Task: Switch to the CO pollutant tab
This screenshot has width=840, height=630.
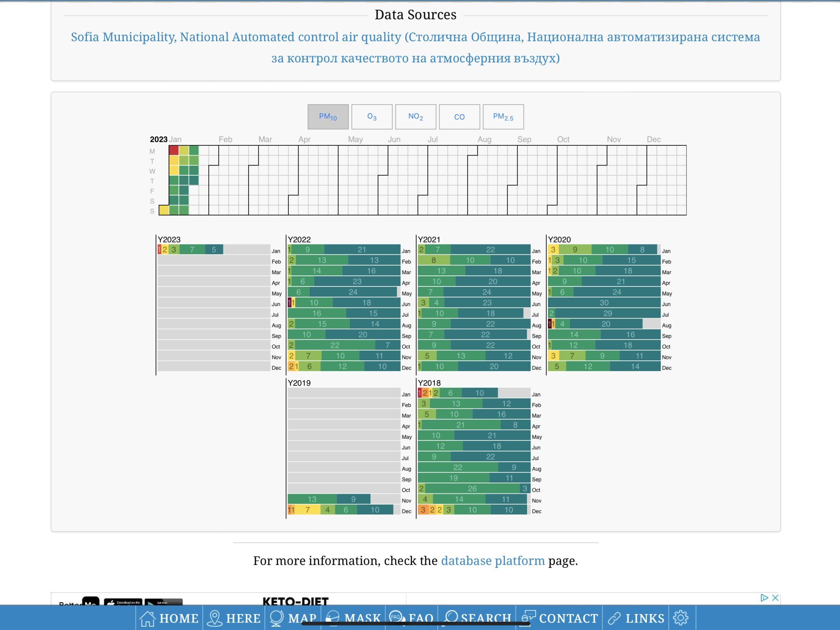Action: click(459, 117)
